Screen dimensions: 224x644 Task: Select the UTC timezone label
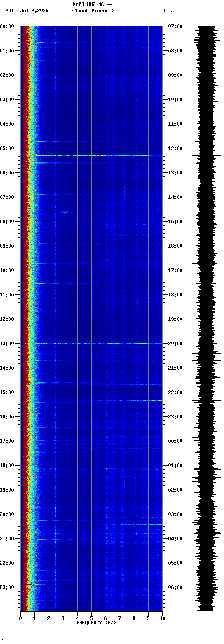(168, 11)
